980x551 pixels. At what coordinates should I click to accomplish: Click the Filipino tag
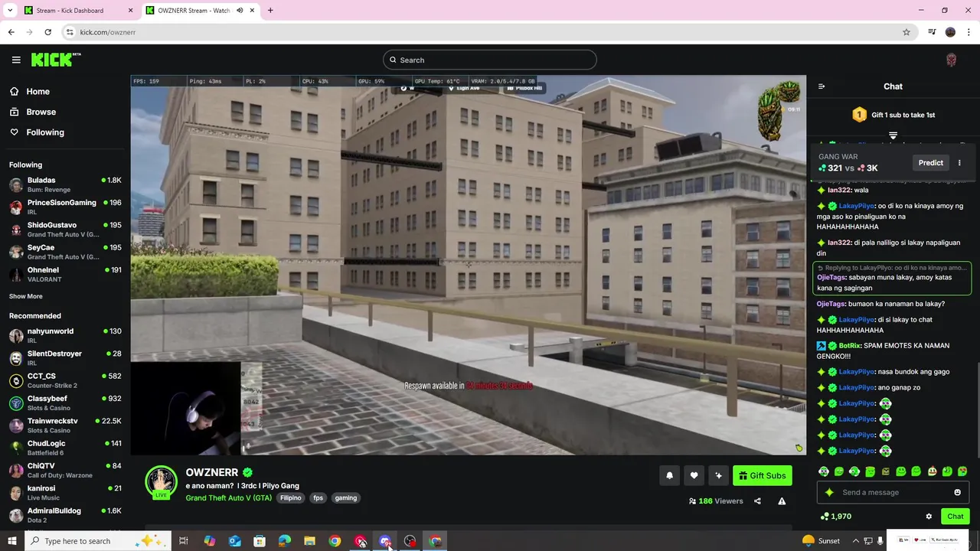[290, 497]
